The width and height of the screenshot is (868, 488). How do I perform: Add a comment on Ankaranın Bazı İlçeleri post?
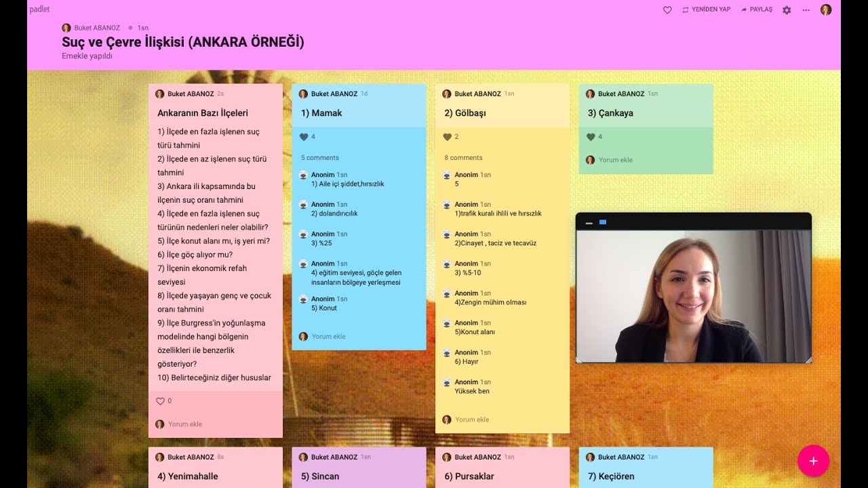coord(185,424)
